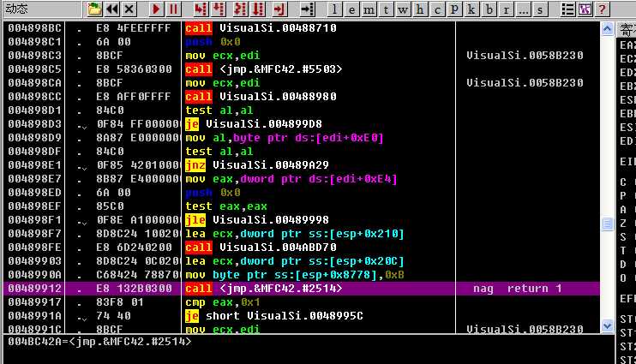The width and height of the screenshot is (636, 364).
Task: Select the 'call VisualSi.00488980' instruction
Action: (x=261, y=97)
